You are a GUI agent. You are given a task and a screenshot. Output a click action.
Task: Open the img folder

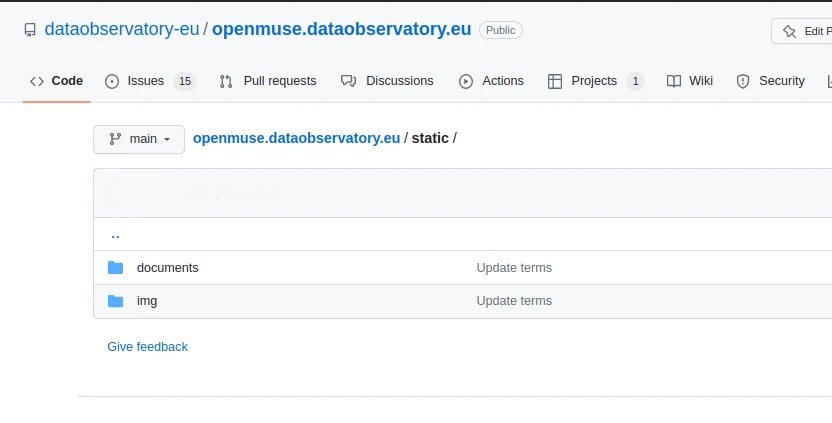tap(147, 301)
